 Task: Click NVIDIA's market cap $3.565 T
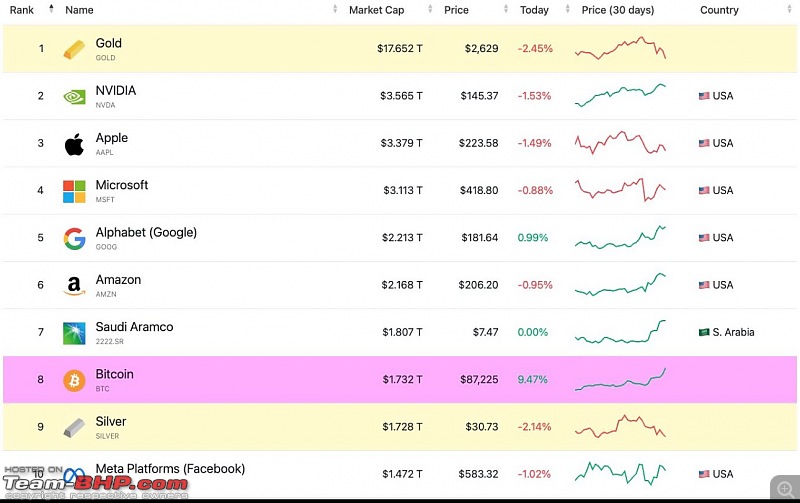[401, 96]
